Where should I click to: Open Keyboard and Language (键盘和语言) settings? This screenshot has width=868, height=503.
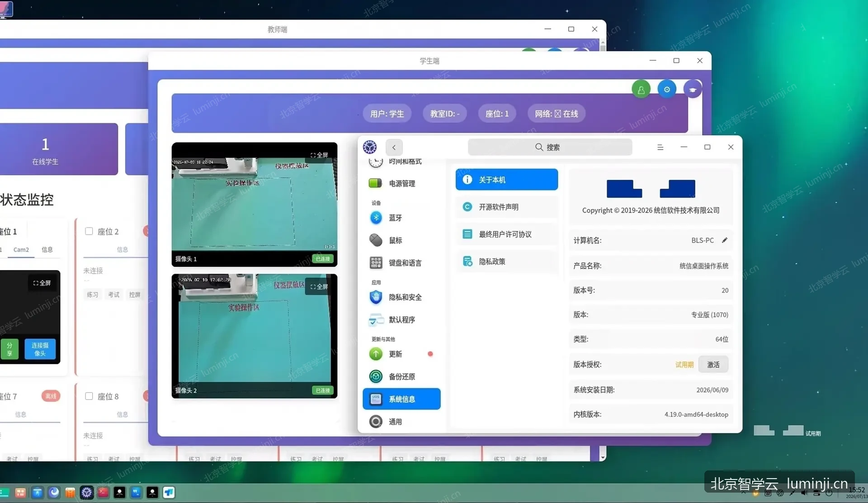point(401,263)
